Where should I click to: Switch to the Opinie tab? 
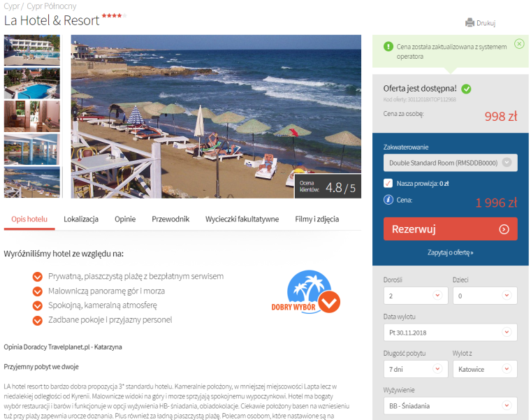pyautogui.click(x=125, y=219)
